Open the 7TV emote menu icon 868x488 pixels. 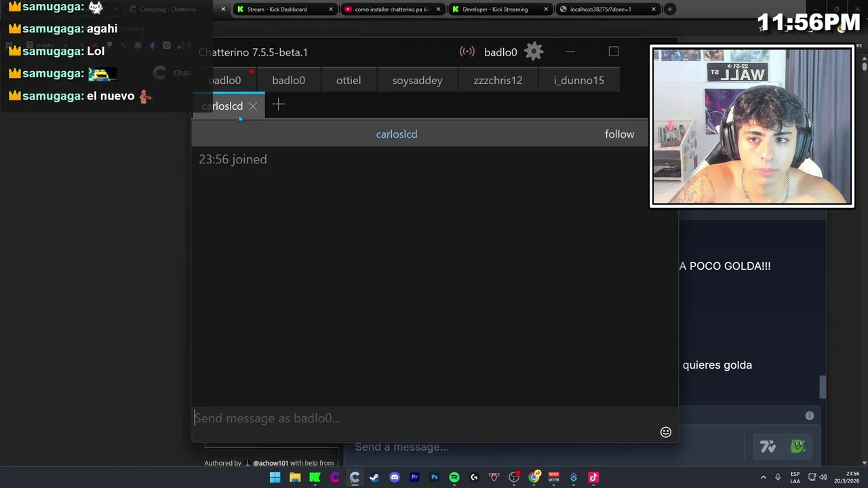(768, 446)
